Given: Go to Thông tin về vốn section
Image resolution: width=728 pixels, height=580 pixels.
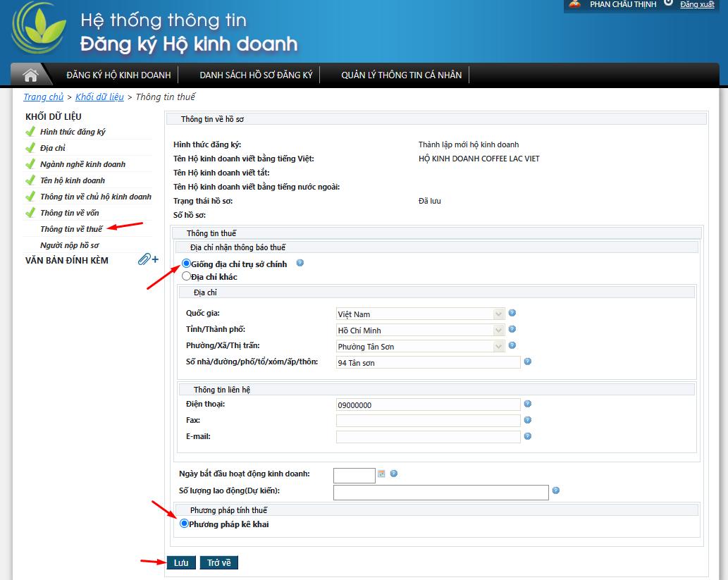Looking at the screenshot, I should pos(70,213).
